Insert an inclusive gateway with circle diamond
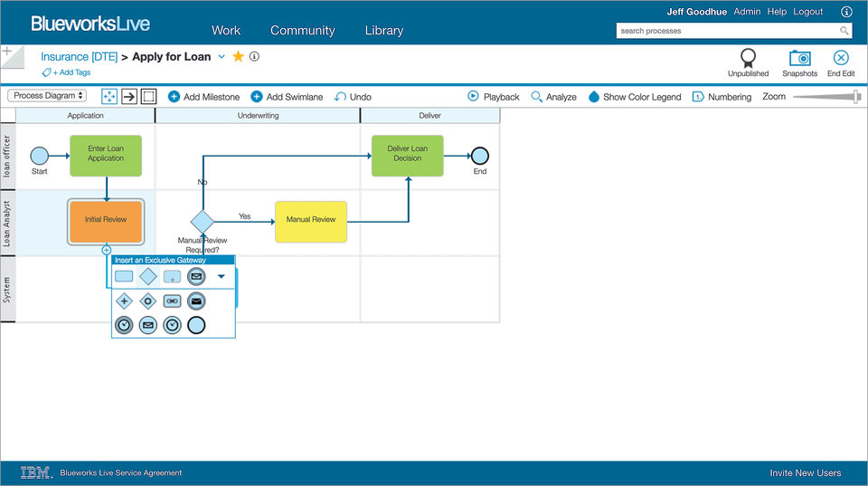 point(148,300)
